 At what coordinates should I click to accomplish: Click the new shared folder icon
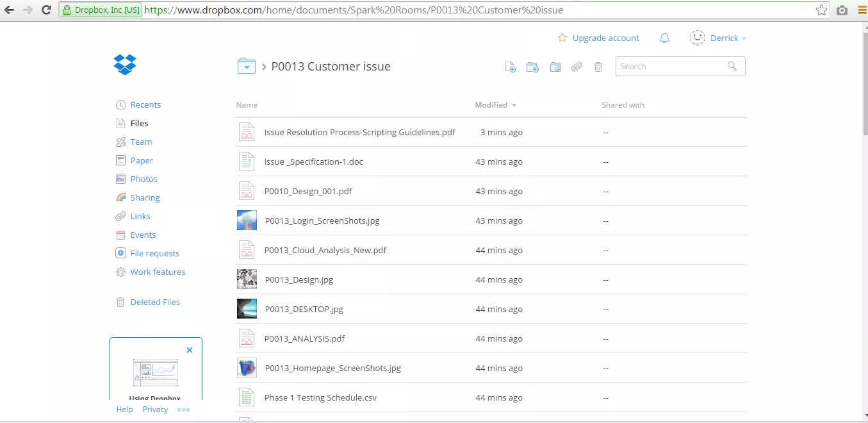[x=555, y=67]
